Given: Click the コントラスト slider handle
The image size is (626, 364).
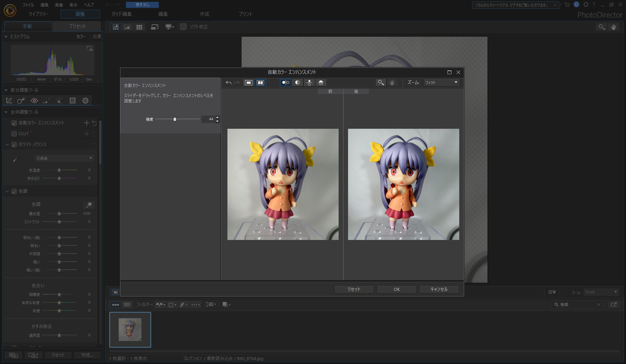Looking at the screenshot, I should (x=59, y=222).
